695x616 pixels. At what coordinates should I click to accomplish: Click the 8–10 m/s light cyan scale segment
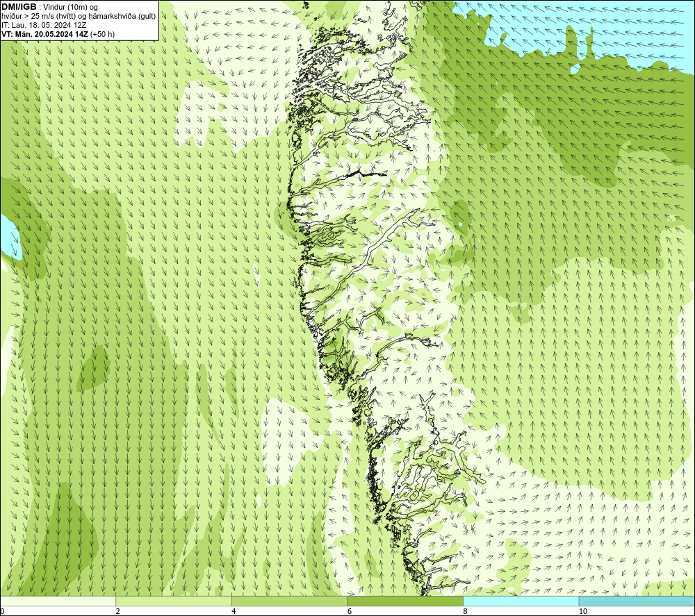point(521,601)
